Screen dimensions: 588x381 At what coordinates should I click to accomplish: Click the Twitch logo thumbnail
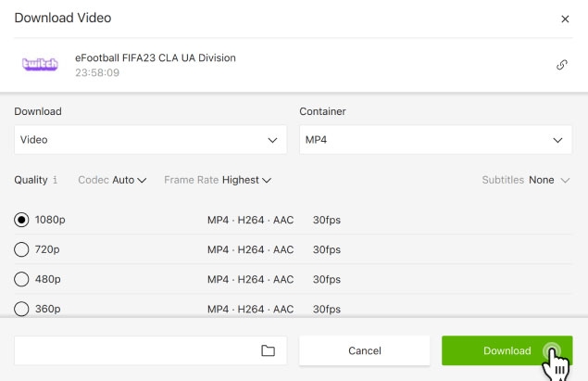40,64
